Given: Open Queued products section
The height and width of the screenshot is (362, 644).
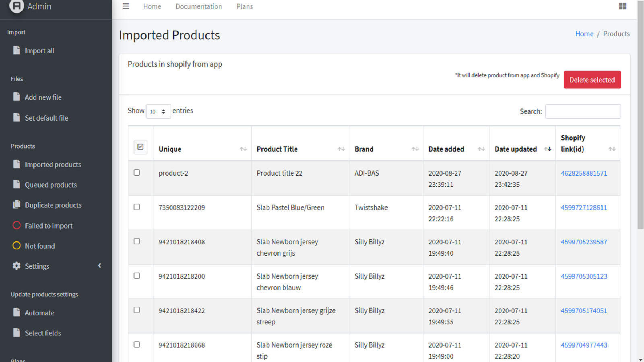Looking at the screenshot, I should point(51,185).
